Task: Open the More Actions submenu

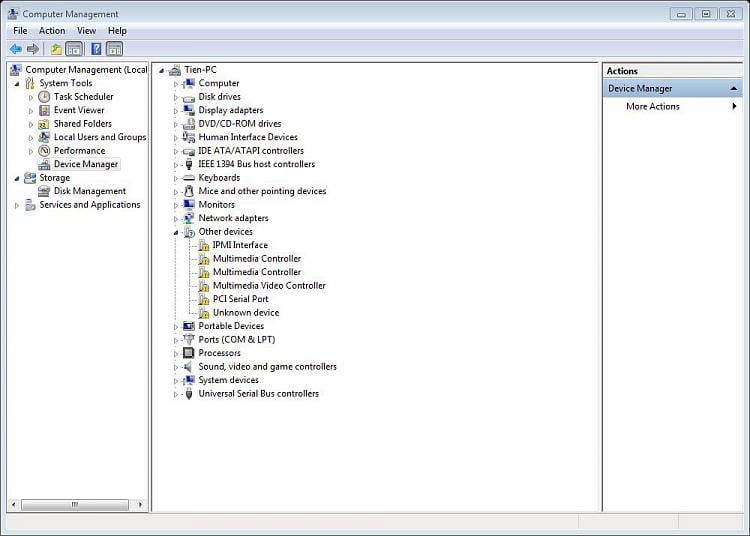Action: click(x=672, y=106)
